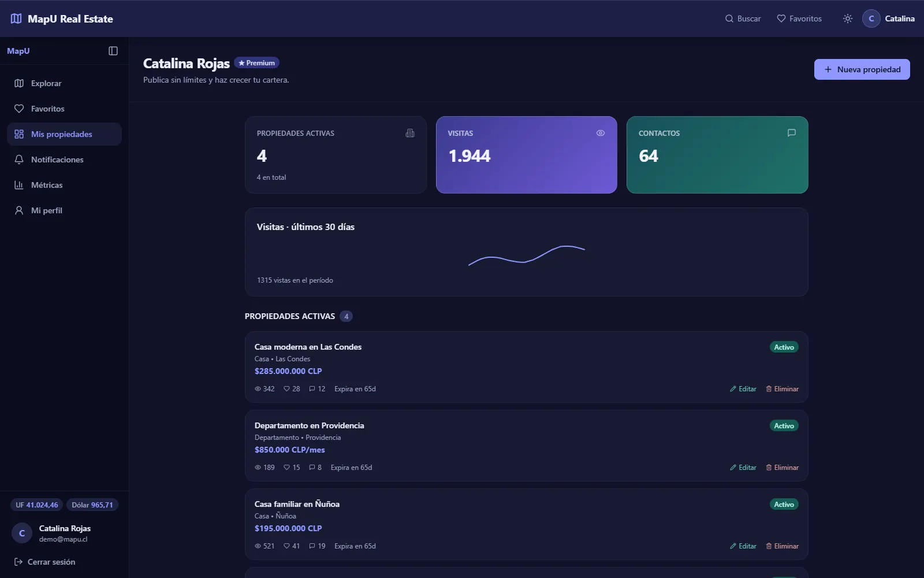The height and width of the screenshot is (578, 924).
Task: Click the Premium star badge
Action: click(256, 63)
